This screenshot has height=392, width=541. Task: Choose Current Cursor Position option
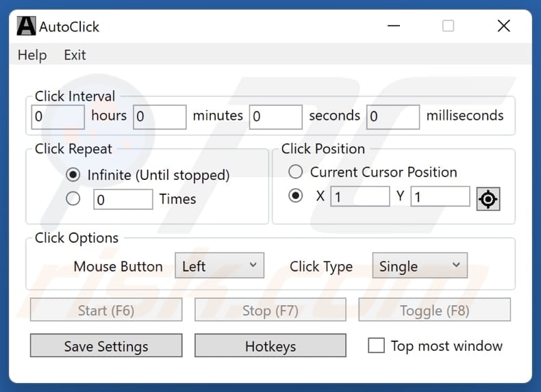point(296,172)
